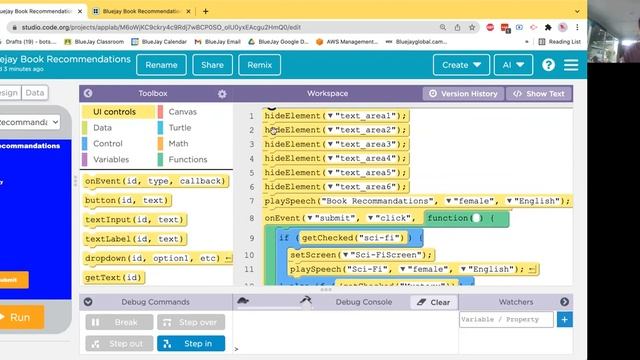The width and height of the screenshot is (640, 360).
Task: Open the "English" dropdown on line 7
Action: point(509,201)
